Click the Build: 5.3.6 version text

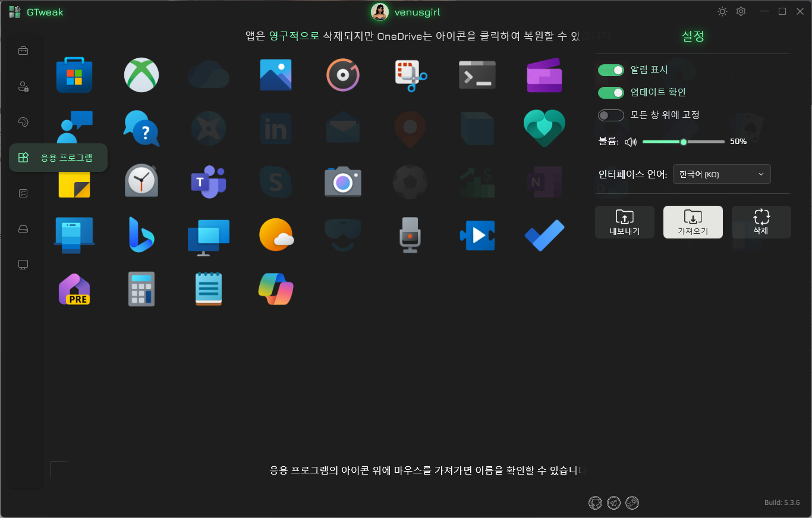point(782,503)
